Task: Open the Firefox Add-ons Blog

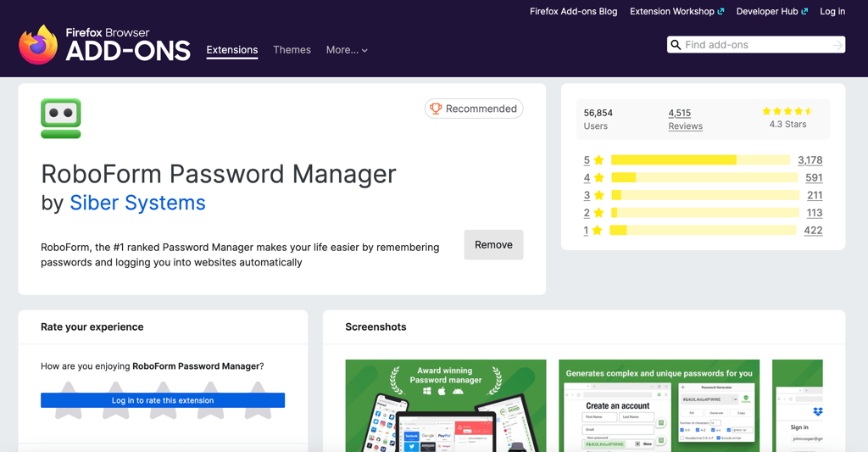Action: pos(574,11)
